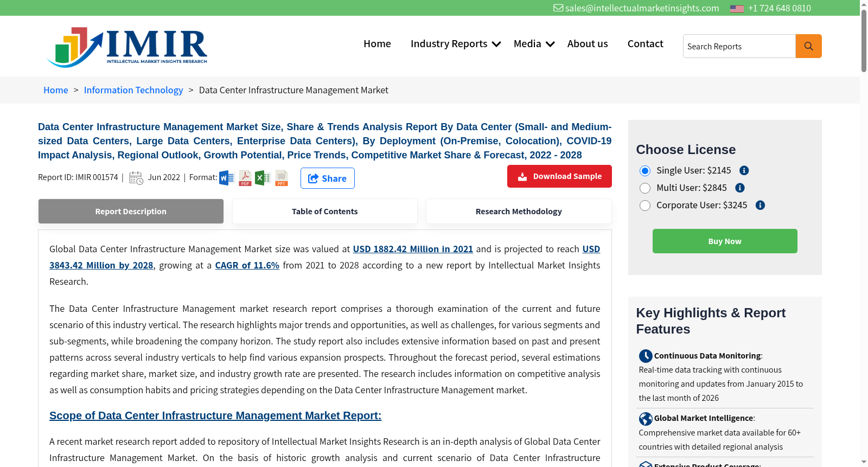Switch to Research Methodology tab

[519, 211]
